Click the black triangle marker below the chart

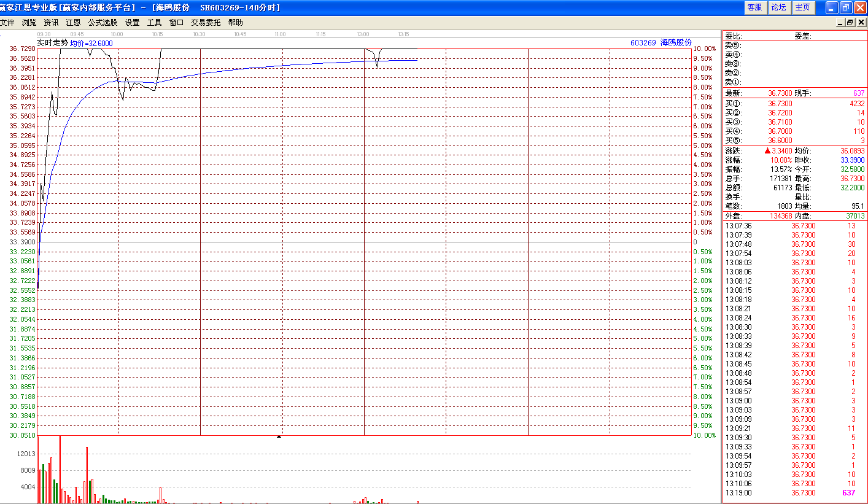click(279, 437)
